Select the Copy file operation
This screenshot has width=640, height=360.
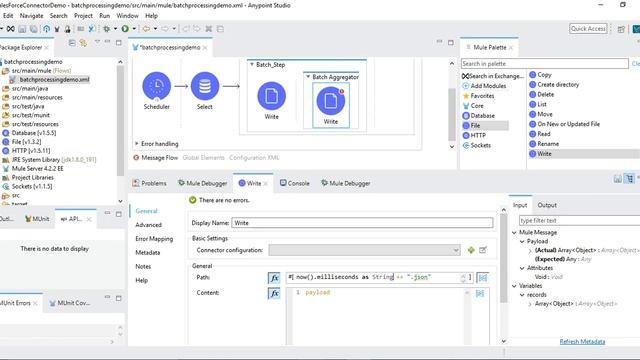click(540, 75)
